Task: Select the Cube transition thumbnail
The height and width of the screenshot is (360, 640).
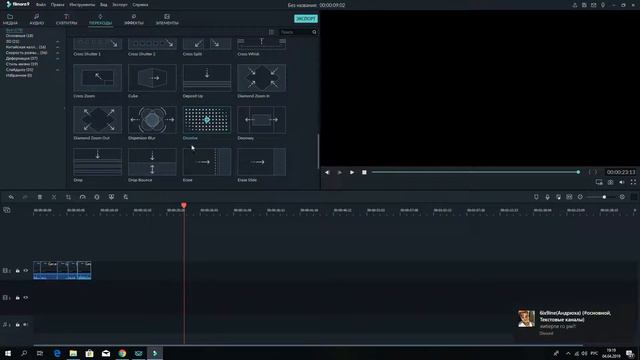Action: tap(152, 78)
